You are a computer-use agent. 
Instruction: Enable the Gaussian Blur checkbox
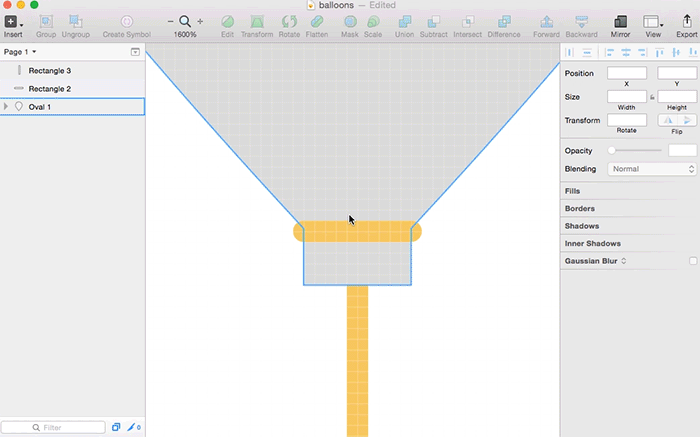(x=692, y=261)
